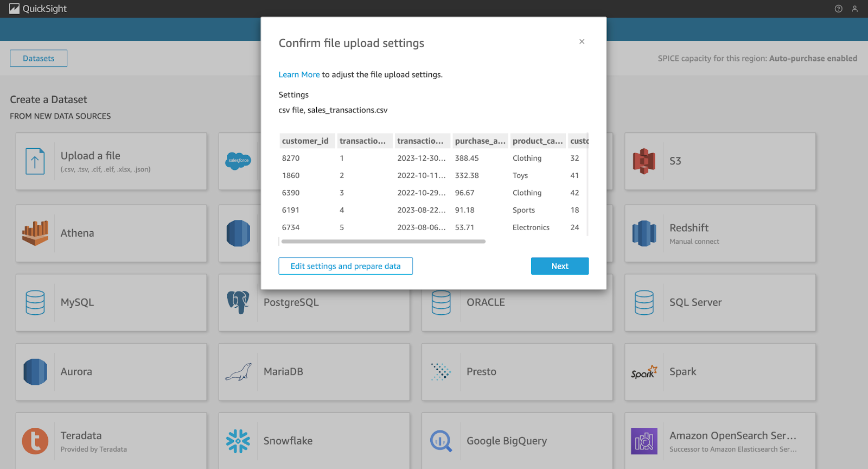Open the user account icon
Viewport: 868px width, 469px height.
854,9
